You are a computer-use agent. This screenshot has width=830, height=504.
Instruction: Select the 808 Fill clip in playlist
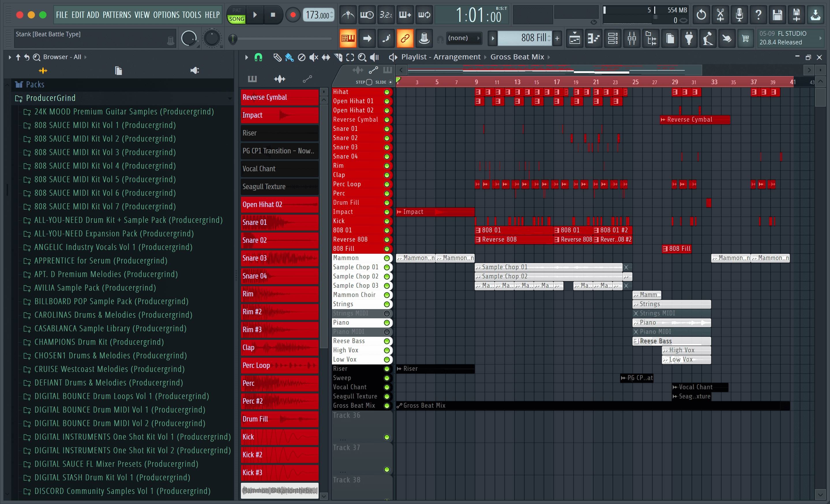(x=677, y=249)
